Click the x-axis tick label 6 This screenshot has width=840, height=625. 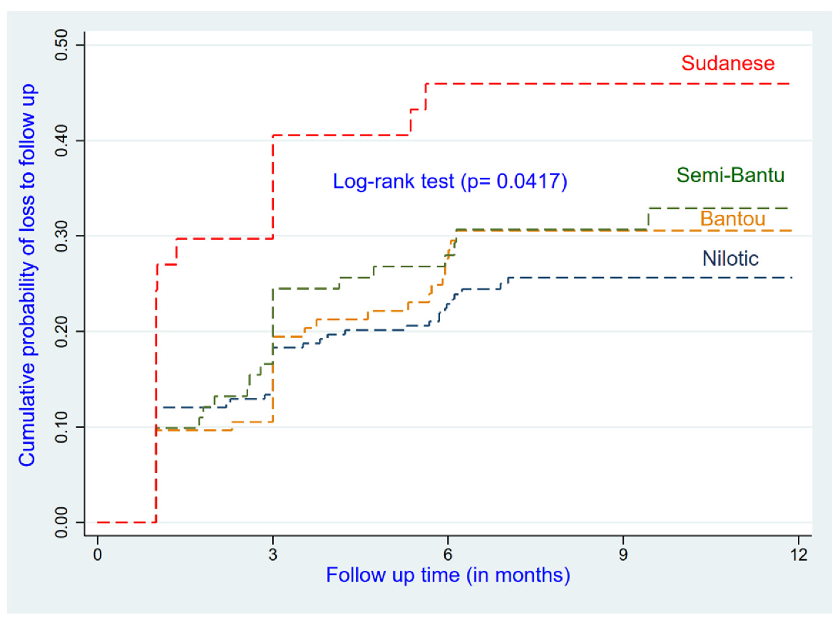[448, 555]
